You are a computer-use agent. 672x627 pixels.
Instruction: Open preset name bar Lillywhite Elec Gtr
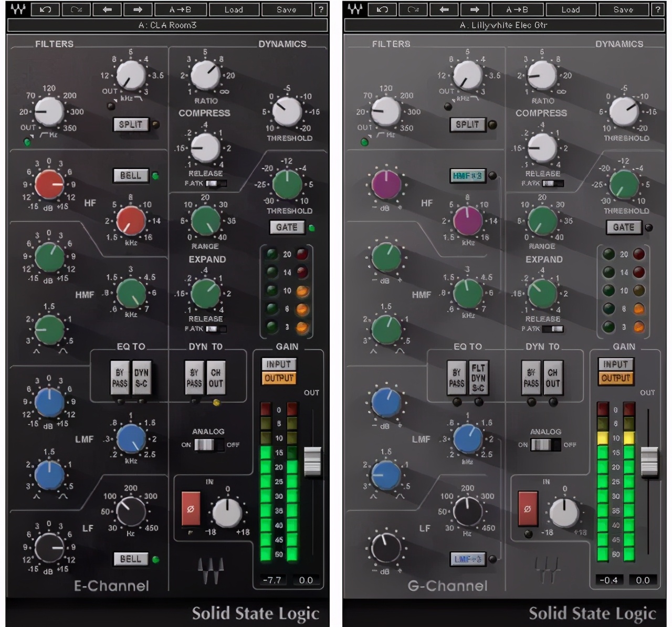click(x=505, y=25)
